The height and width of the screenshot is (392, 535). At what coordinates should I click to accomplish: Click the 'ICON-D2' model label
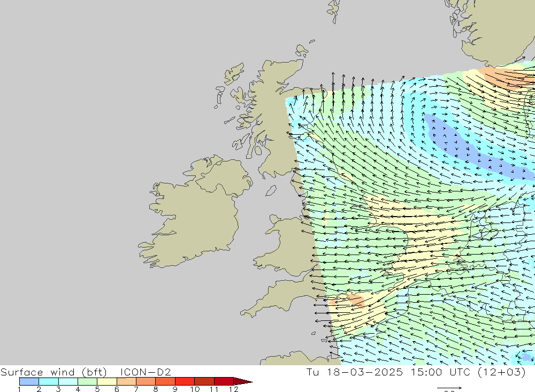146,372
